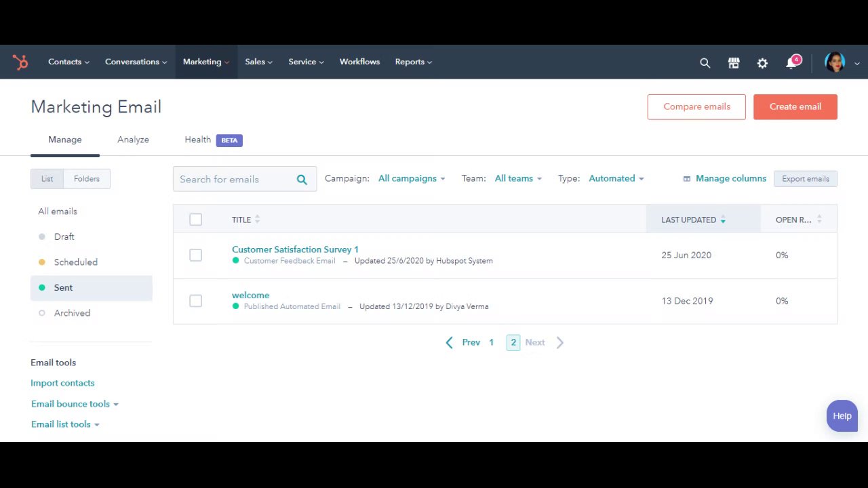This screenshot has width=868, height=488.
Task: Open the Type Automated filter dropdown
Action: pos(616,178)
